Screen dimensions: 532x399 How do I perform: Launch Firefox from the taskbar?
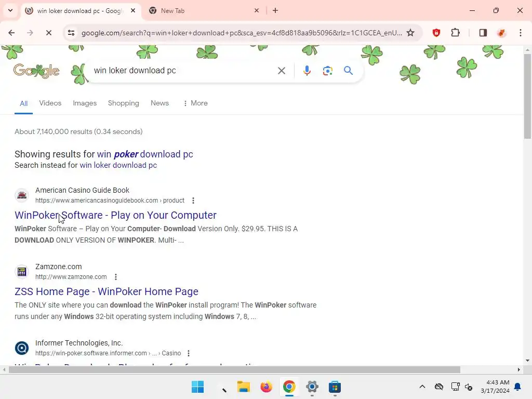pos(266,387)
